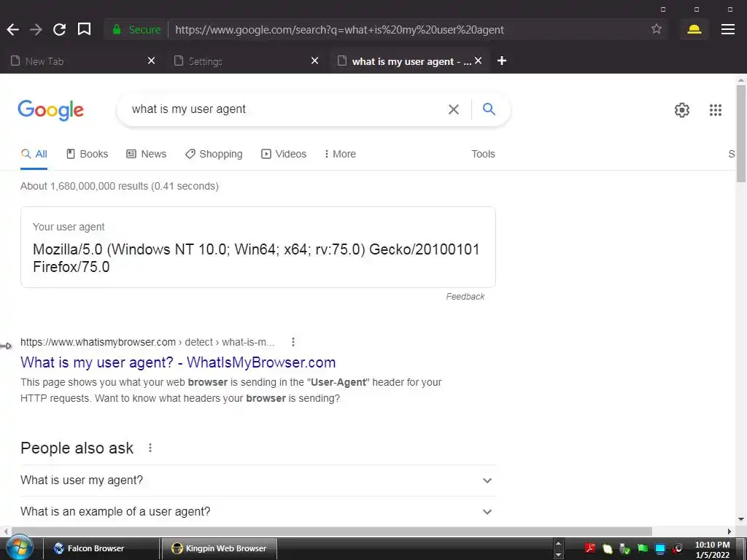The image size is (747, 560).
Task: Select the 'what is my user agent' tab
Action: pos(410,61)
